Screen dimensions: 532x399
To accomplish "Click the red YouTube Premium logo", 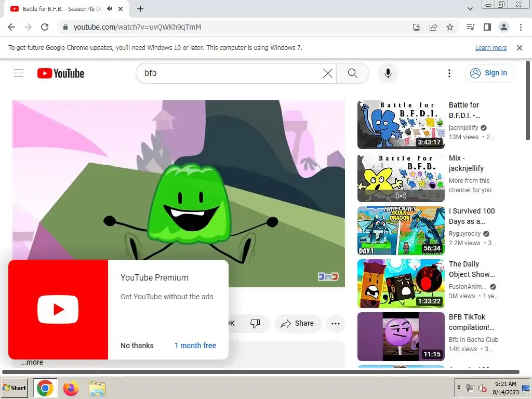I will coord(58,310).
